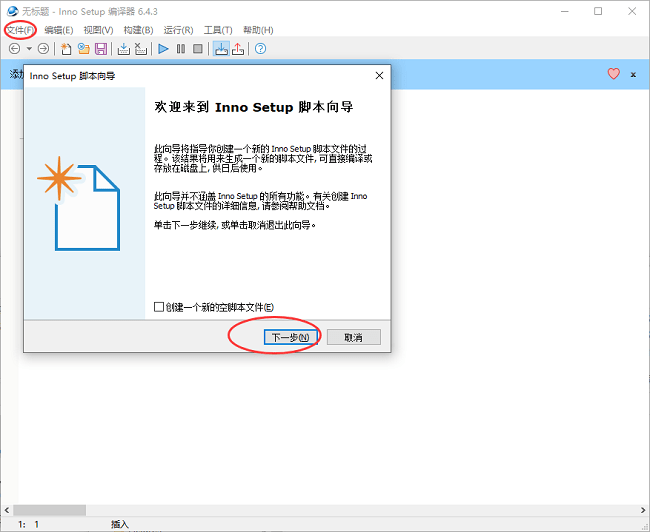Minimize the Inno Setup compiler window
Image resolution: width=650 pixels, height=532 pixels.
565,11
